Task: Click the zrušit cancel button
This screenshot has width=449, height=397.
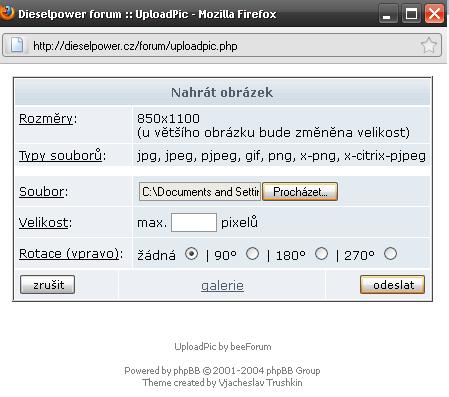Action: [47, 285]
